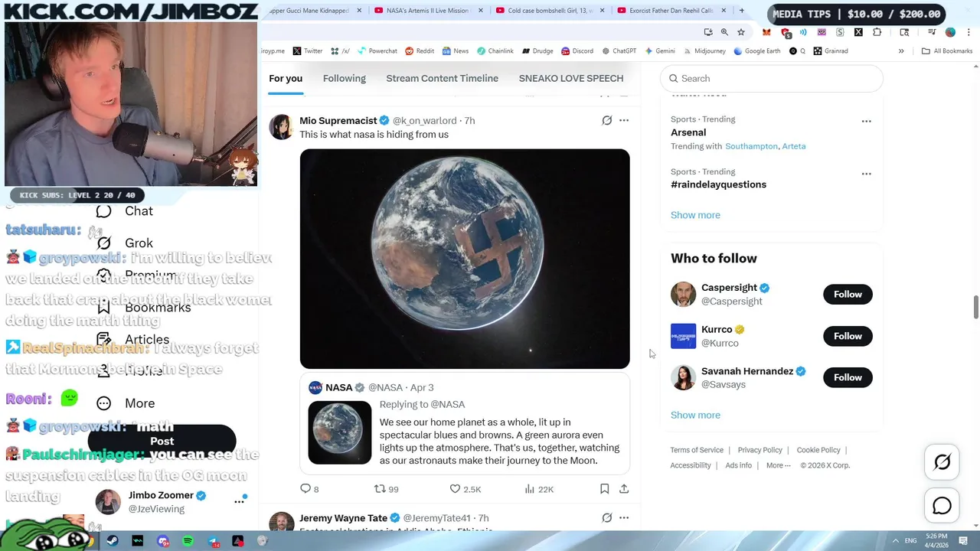Viewport: 980px width, 551px height.
Task: Open more options on Mio Supremacist post
Action: click(624, 120)
